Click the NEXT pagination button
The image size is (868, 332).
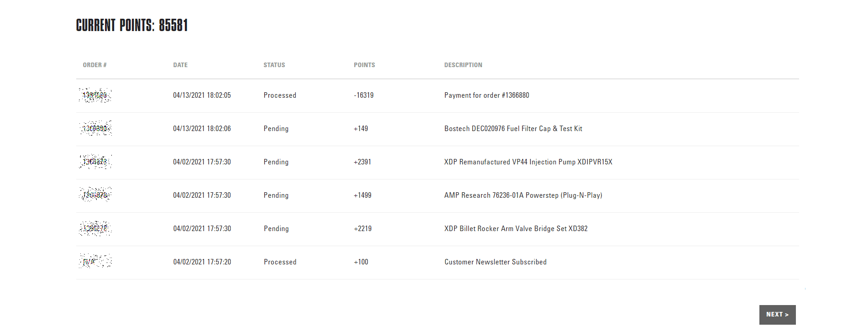click(x=777, y=315)
